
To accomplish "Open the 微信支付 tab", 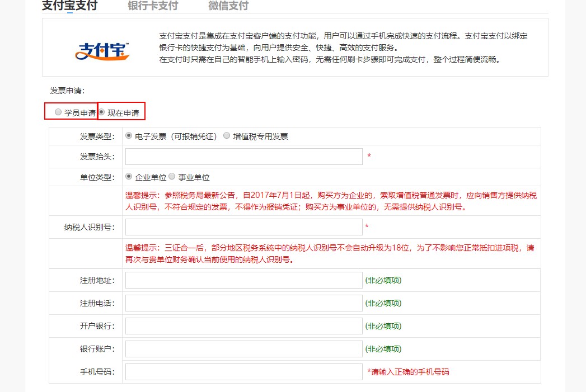I will click(228, 6).
